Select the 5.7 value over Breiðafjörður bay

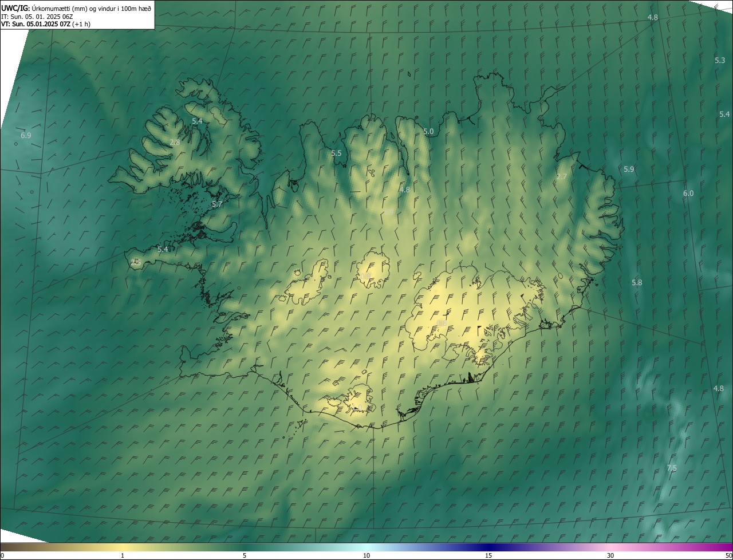[x=217, y=204]
